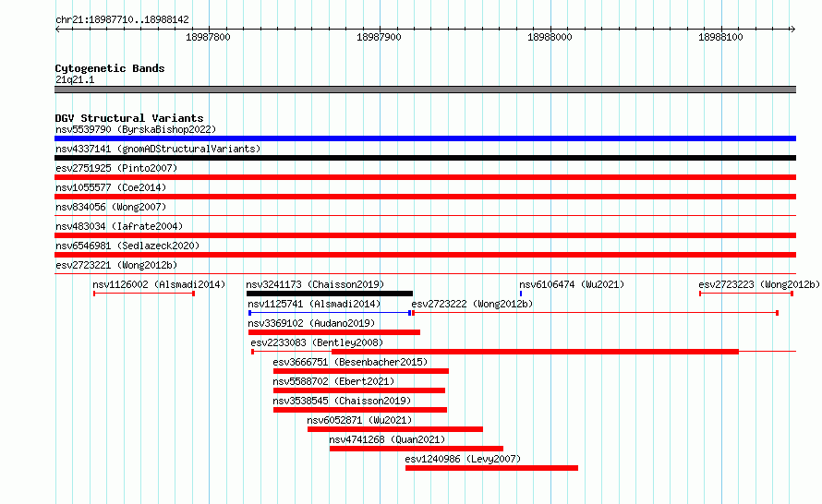Select the blue nsv1125741 variant line
This screenshot has width=822, height=504.
[x=330, y=313]
